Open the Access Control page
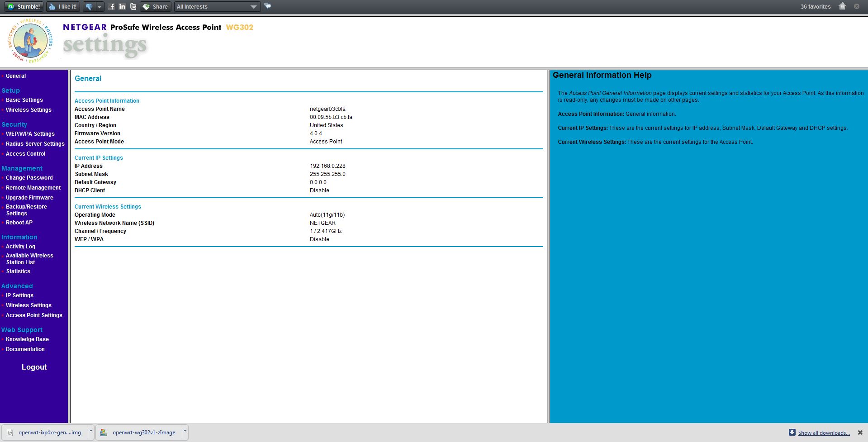 [25, 154]
